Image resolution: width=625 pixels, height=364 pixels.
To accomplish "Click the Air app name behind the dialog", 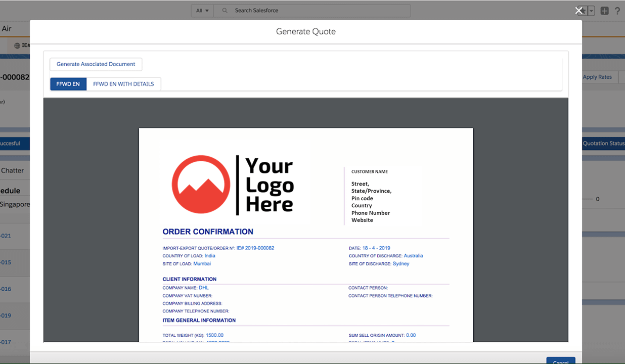I will [x=7, y=29].
